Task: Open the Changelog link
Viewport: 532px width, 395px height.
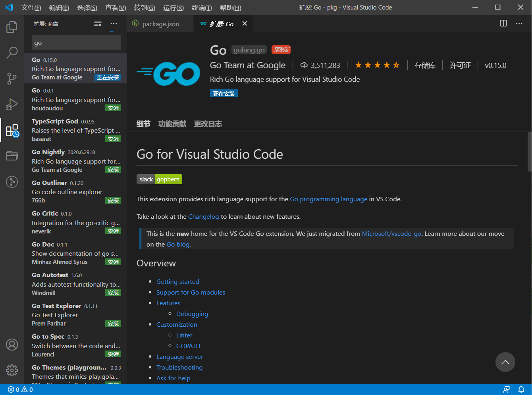Action: click(203, 216)
